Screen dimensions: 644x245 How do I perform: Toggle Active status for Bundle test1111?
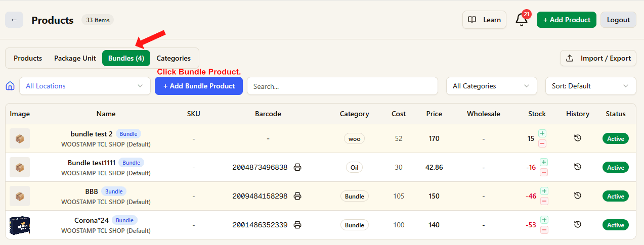[x=616, y=167]
